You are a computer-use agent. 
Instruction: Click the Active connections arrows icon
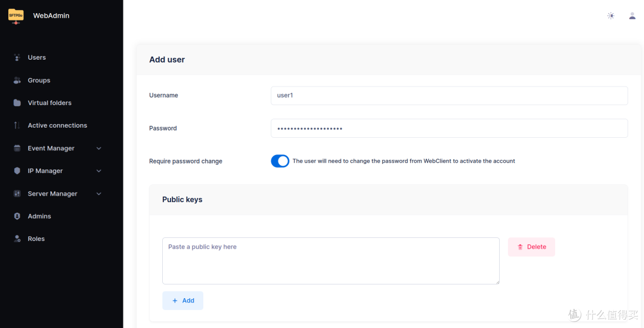pos(17,125)
